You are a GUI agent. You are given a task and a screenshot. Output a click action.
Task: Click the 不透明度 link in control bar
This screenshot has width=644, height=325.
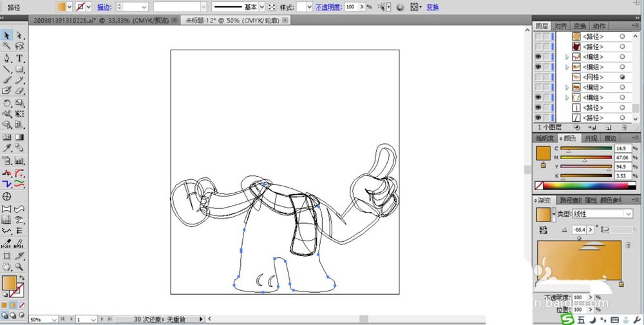328,7
